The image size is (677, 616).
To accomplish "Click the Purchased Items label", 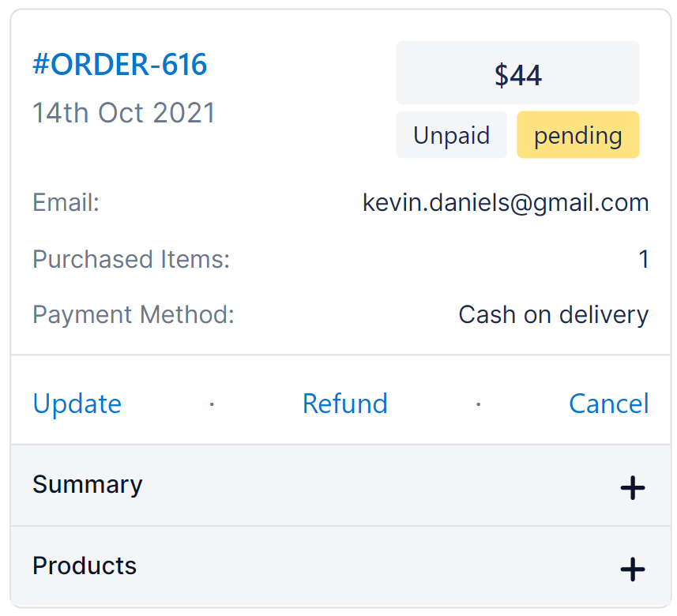I will 131,259.
